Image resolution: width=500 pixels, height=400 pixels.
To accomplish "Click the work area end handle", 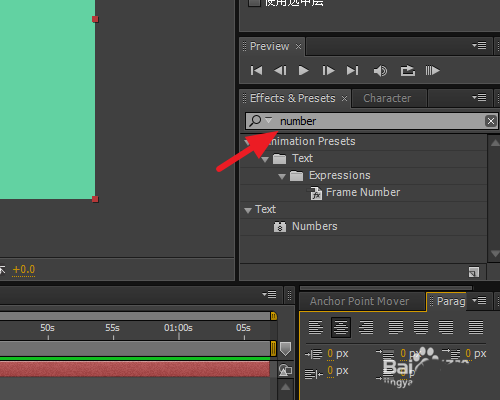I will click(273, 348).
